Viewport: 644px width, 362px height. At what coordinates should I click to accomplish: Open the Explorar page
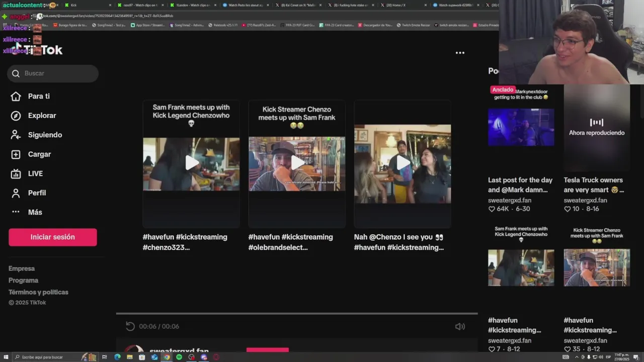[42, 116]
